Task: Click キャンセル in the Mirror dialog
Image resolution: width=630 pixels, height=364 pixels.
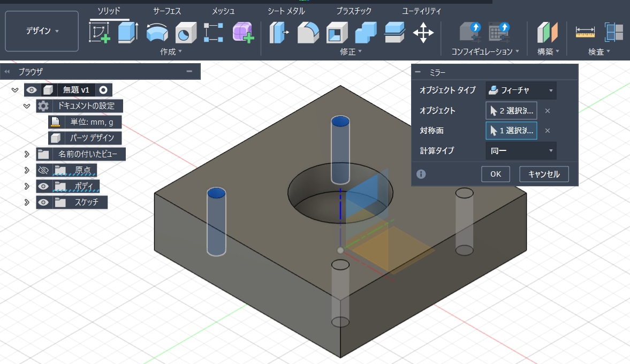Action: [x=544, y=174]
